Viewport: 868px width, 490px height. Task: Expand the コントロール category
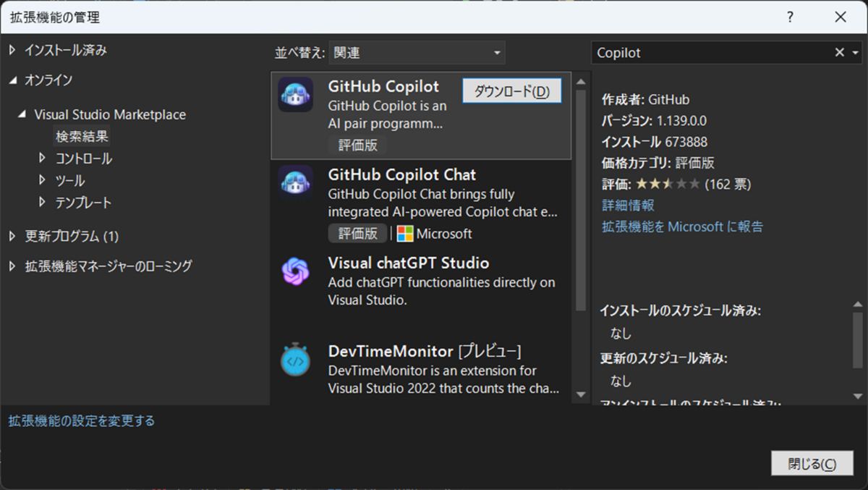42,158
